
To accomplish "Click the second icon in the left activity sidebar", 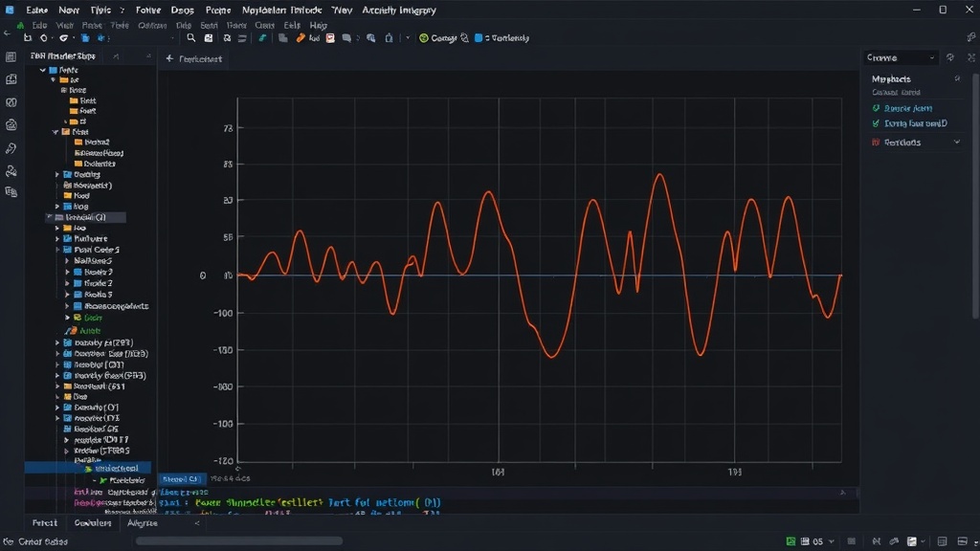I will click(x=11, y=79).
